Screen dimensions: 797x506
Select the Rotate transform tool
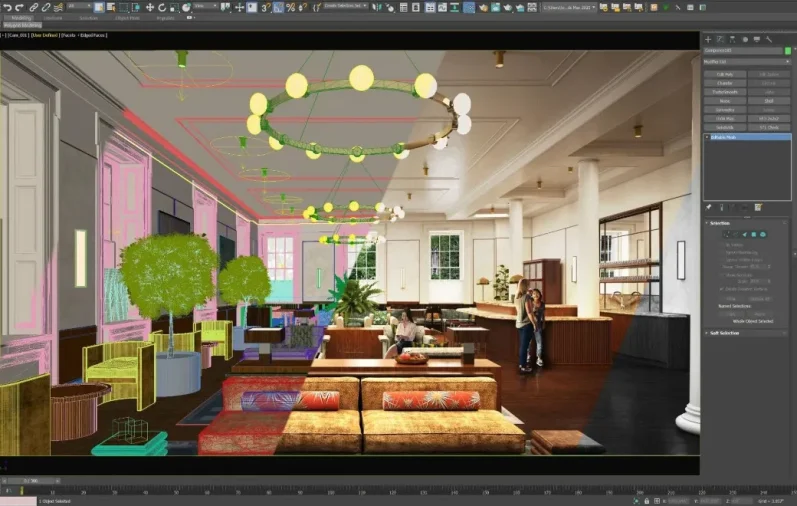pos(162,7)
